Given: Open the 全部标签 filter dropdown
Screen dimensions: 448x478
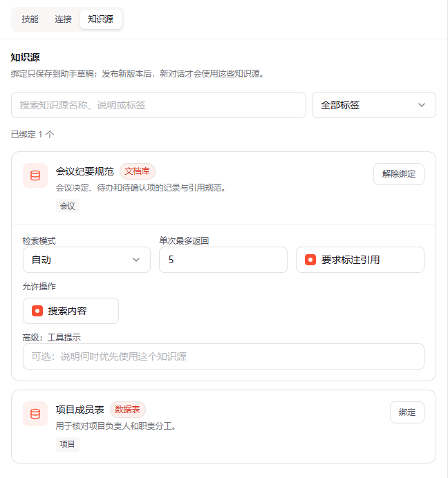Looking at the screenshot, I should (x=374, y=105).
